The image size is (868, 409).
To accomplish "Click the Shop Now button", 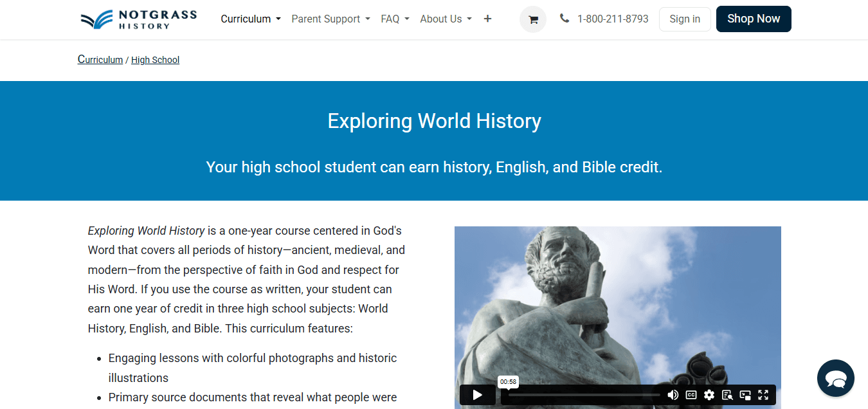I will tap(753, 19).
